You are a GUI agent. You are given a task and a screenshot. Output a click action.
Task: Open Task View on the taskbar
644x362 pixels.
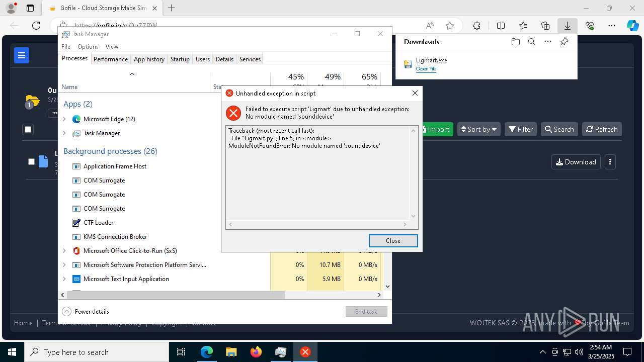(x=181, y=352)
